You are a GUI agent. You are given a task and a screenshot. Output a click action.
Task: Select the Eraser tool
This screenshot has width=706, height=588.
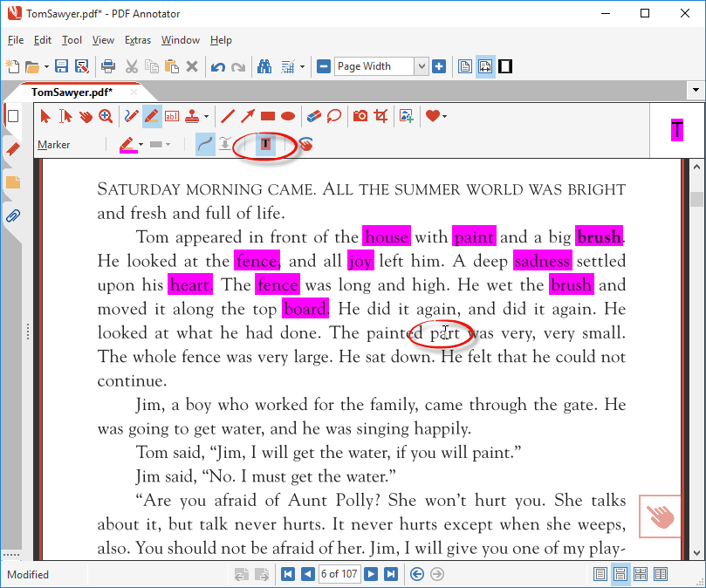pos(312,115)
